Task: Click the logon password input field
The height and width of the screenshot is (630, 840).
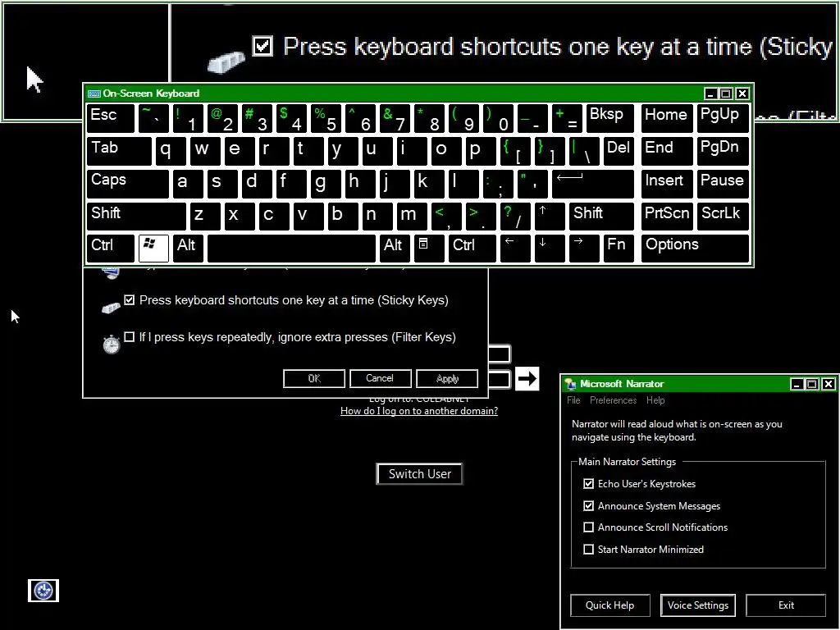Action: click(x=499, y=379)
